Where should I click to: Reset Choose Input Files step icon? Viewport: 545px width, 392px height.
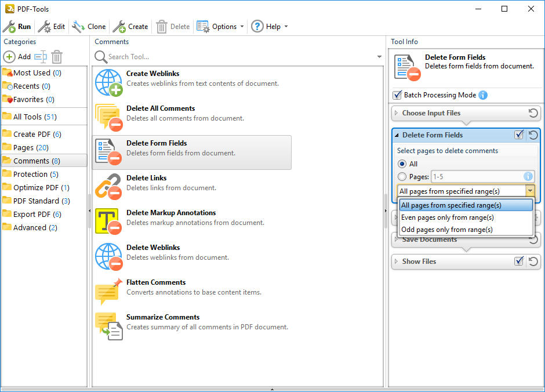(533, 113)
